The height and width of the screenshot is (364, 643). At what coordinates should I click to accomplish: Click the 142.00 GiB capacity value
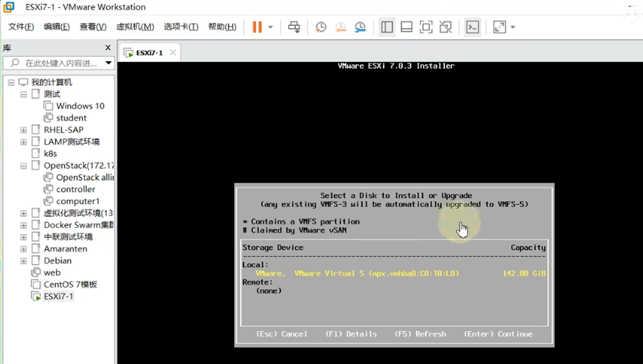click(x=524, y=273)
